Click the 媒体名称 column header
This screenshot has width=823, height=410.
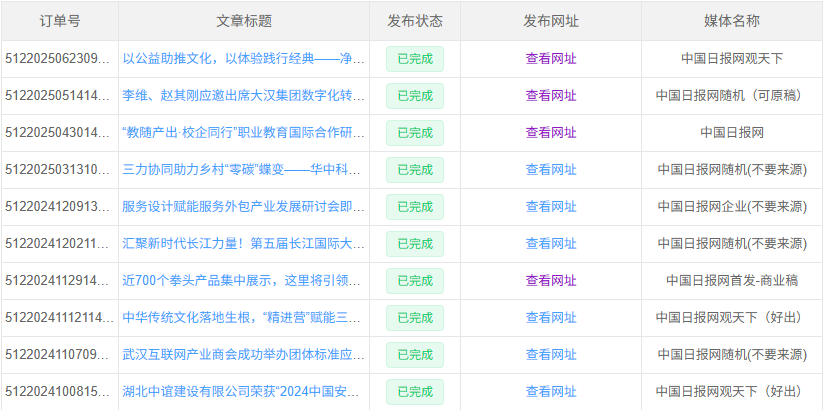[732, 21]
